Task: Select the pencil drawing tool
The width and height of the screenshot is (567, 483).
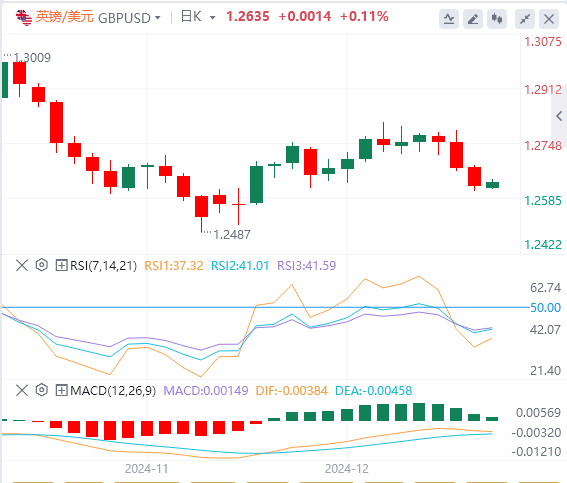Action: click(473, 19)
